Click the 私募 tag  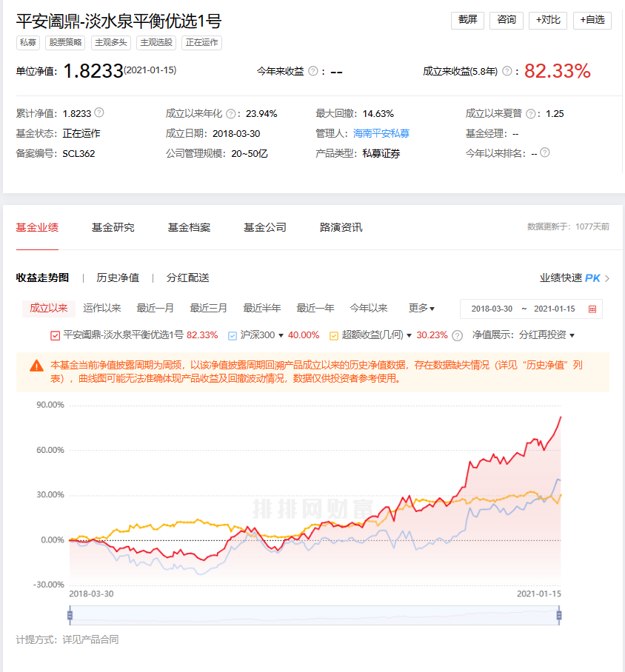click(28, 42)
